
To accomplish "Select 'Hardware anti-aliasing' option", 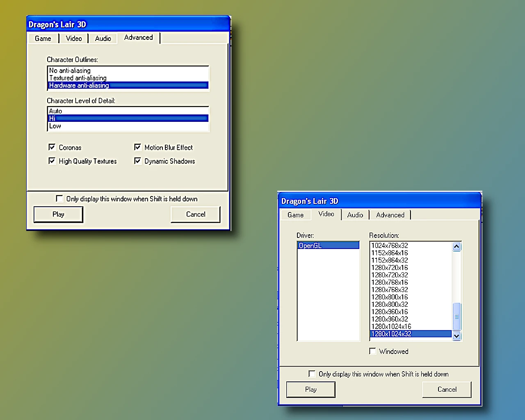I will [128, 85].
